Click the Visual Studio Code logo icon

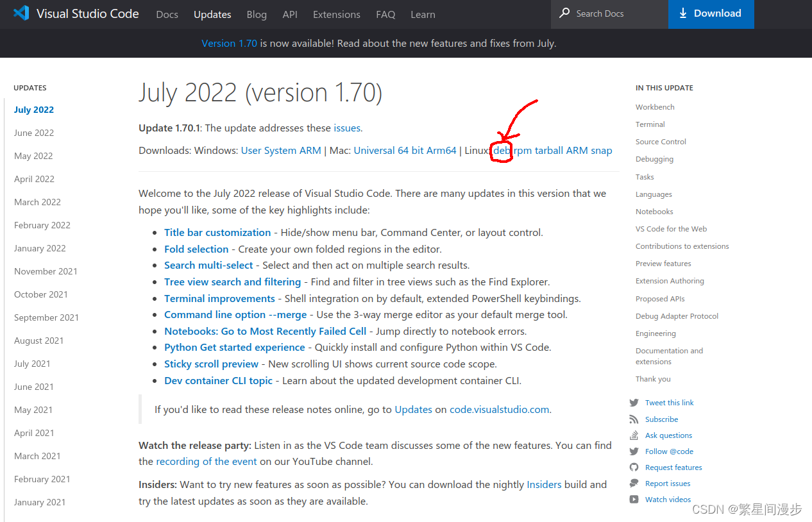[21, 13]
